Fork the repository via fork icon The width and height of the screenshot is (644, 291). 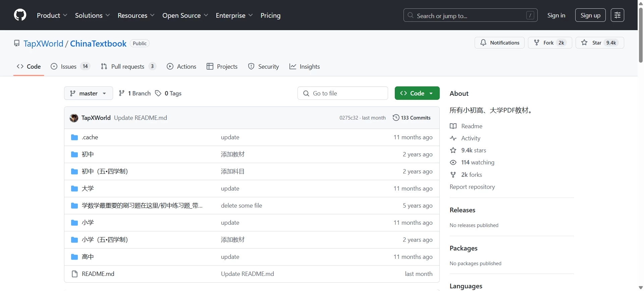pyautogui.click(x=537, y=43)
